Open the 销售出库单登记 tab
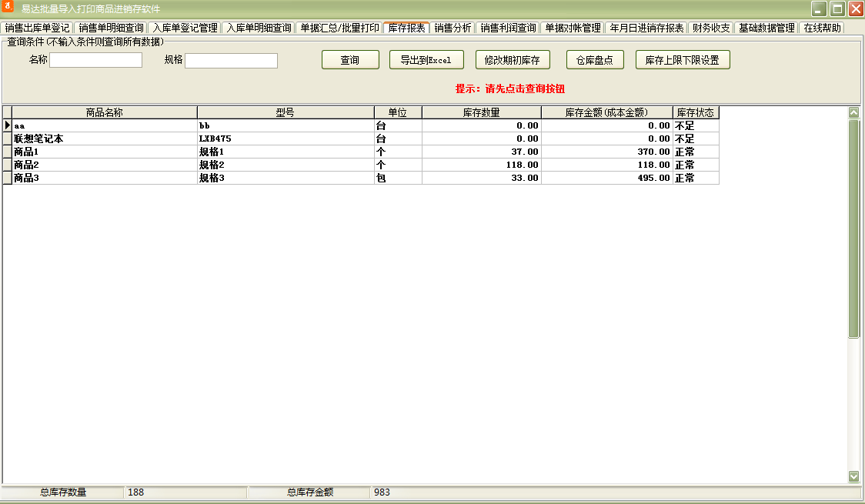The image size is (865, 504). pyautogui.click(x=37, y=28)
